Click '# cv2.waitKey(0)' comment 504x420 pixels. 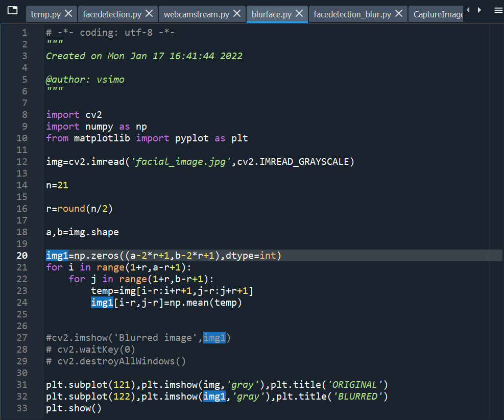91,349
